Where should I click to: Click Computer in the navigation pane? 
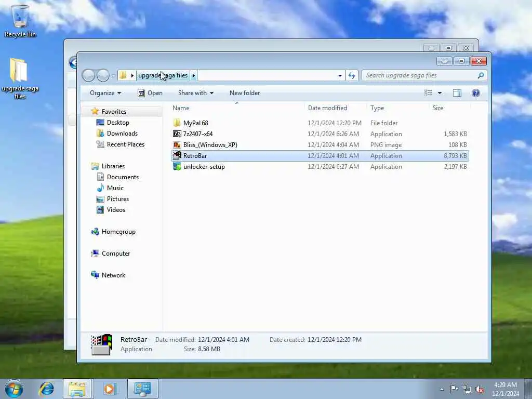(116, 254)
